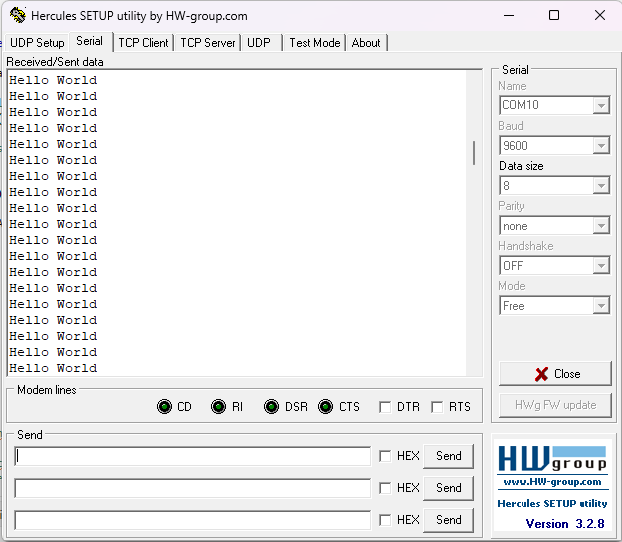This screenshot has width=622, height=542.
Task: Open the Baud rate 9600 dropdown
Action: (601, 146)
